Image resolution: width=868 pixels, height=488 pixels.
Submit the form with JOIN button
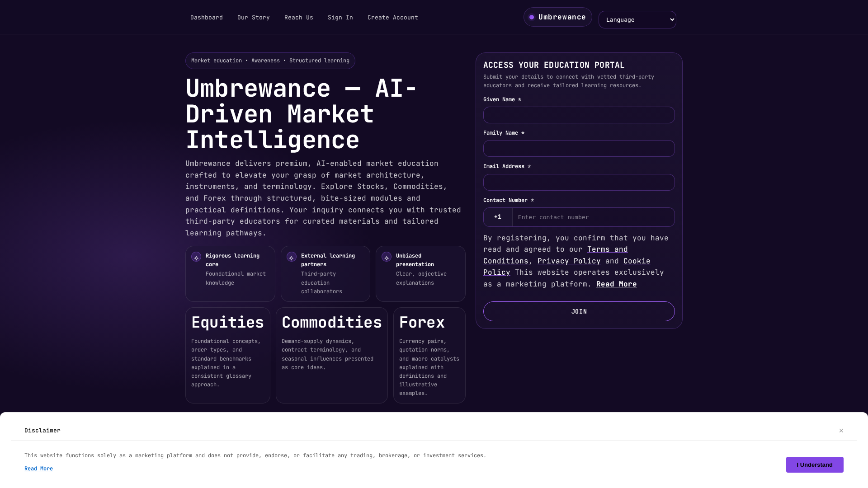[x=579, y=311]
